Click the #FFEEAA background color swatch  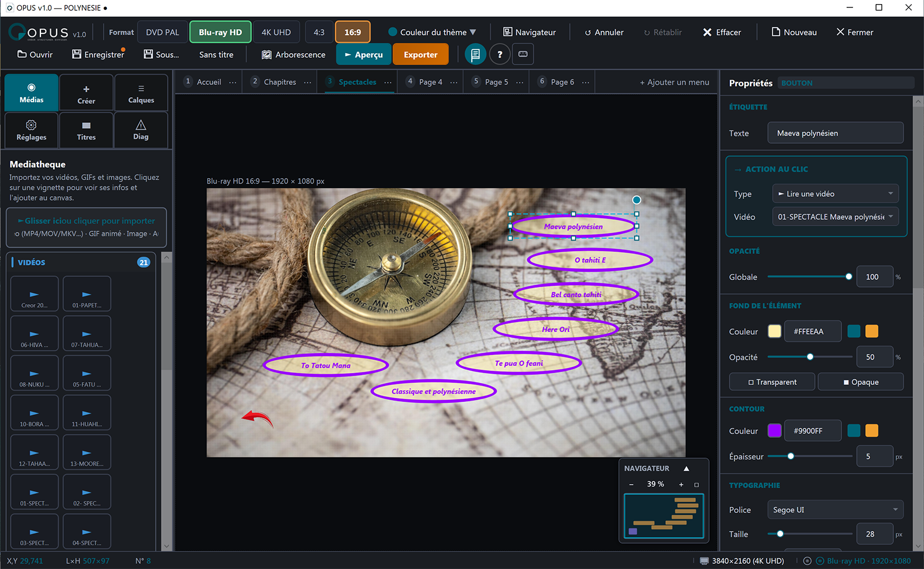(774, 331)
